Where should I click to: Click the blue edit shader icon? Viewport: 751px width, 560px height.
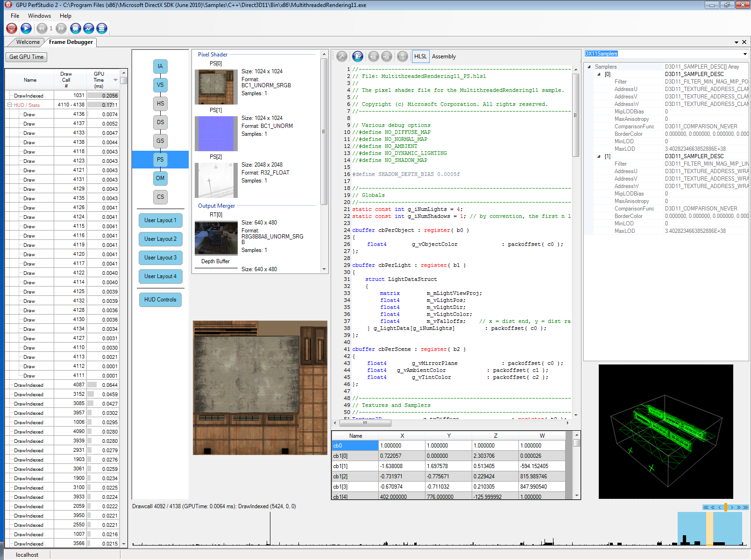pyautogui.click(x=358, y=56)
